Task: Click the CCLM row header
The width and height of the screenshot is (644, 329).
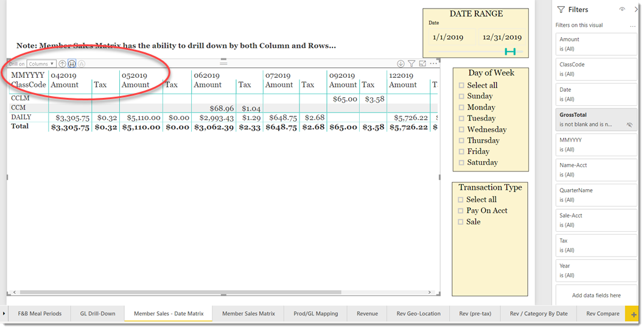Action: [20, 99]
